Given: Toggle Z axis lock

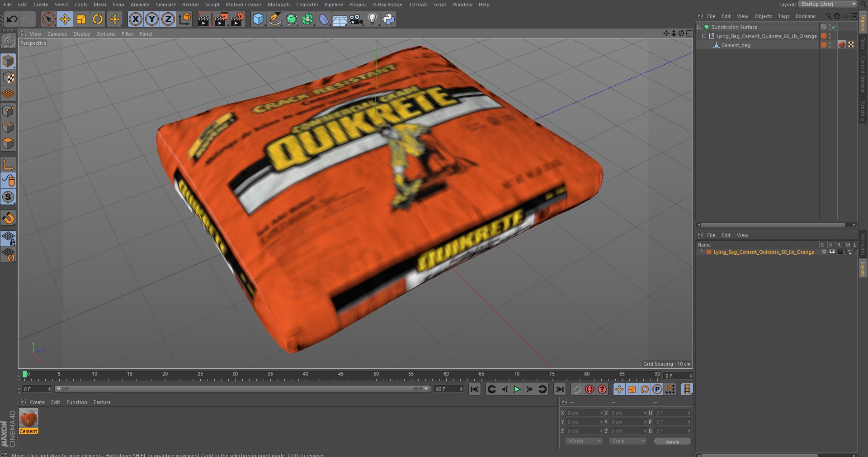Looking at the screenshot, I should pos(168,19).
